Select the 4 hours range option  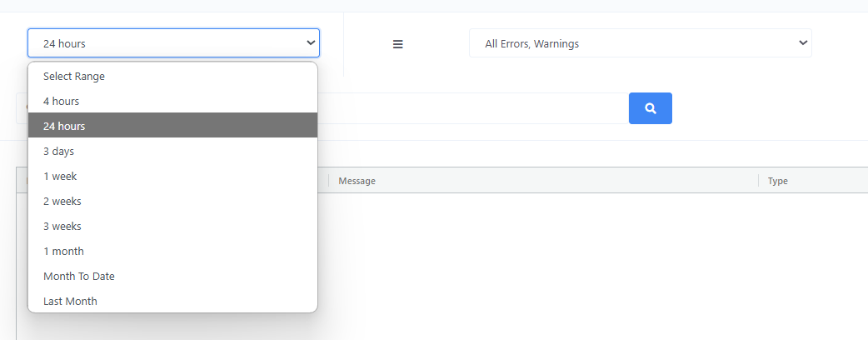pyautogui.click(x=172, y=102)
